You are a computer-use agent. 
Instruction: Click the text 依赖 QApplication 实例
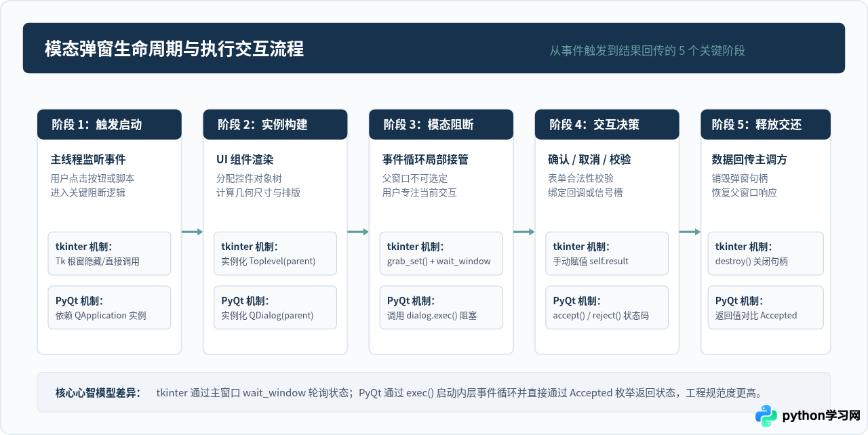(101, 316)
